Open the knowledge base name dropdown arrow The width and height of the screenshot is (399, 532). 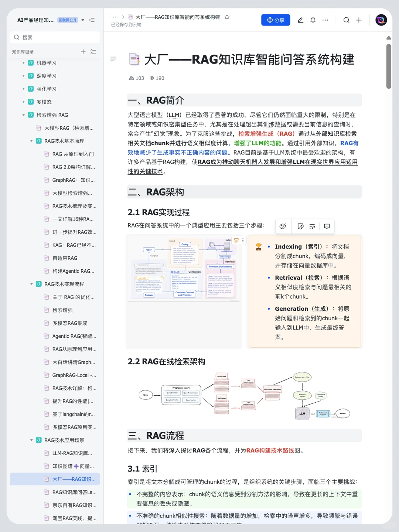click(x=83, y=20)
